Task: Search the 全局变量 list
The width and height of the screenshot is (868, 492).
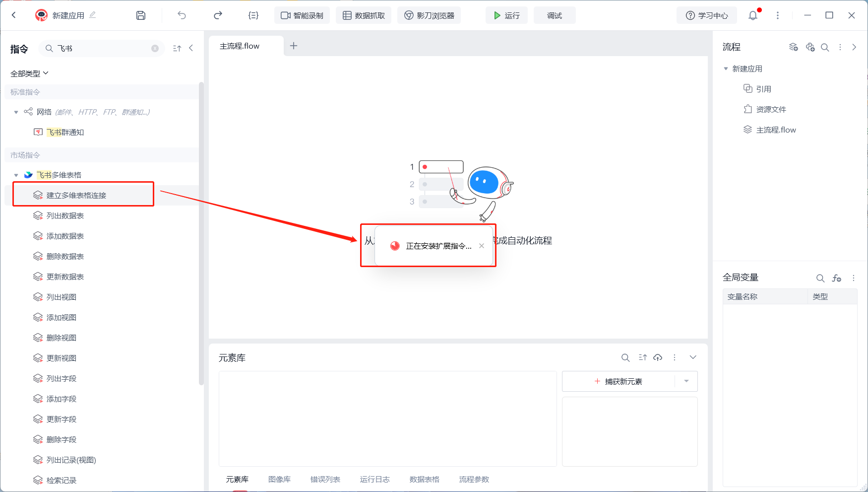Action: pos(820,278)
